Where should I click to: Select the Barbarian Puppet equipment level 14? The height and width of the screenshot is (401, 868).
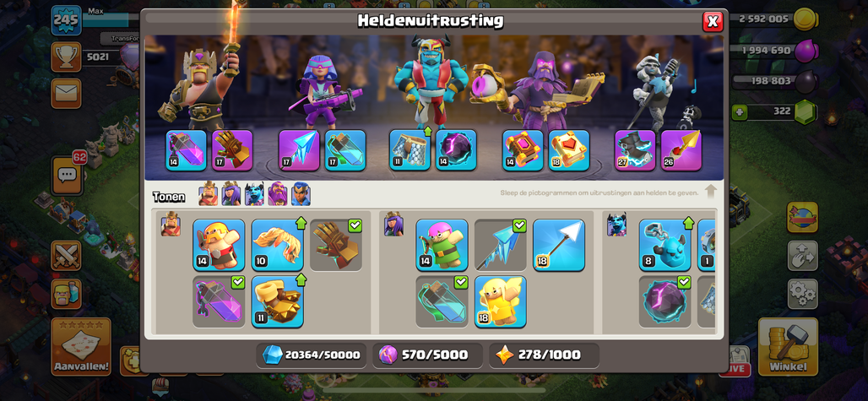tap(219, 245)
